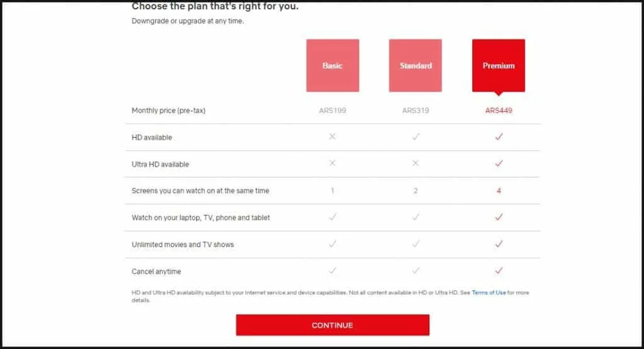Click Premium Ultra HD red checkmark
644x349 pixels.
click(499, 163)
